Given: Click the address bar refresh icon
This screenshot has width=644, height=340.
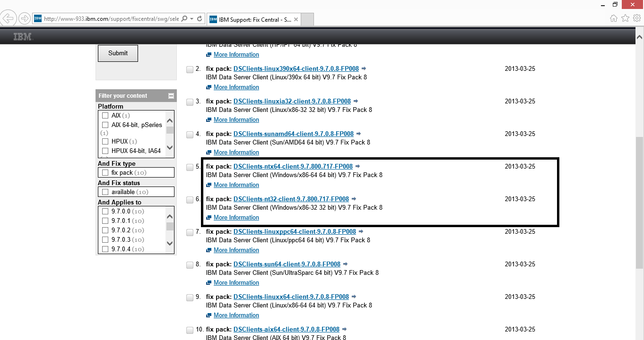Looking at the screenshot, I should [200, 19].
